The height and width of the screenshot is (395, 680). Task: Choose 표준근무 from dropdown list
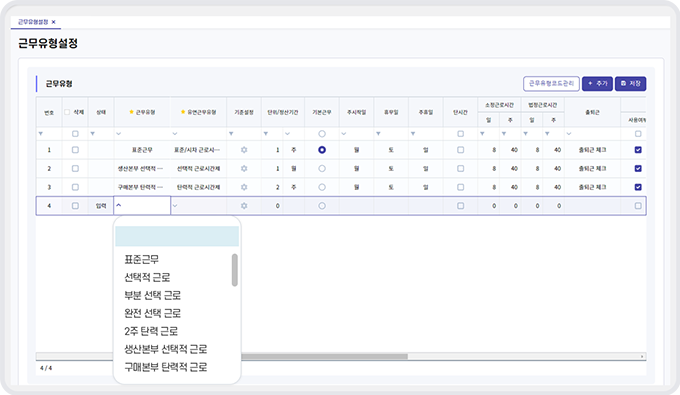tap(141, 259)
